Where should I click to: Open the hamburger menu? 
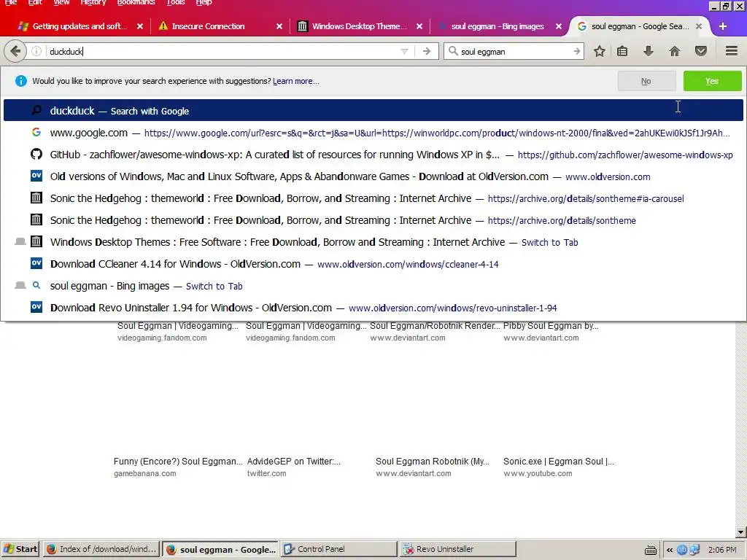tap(732, 51)
